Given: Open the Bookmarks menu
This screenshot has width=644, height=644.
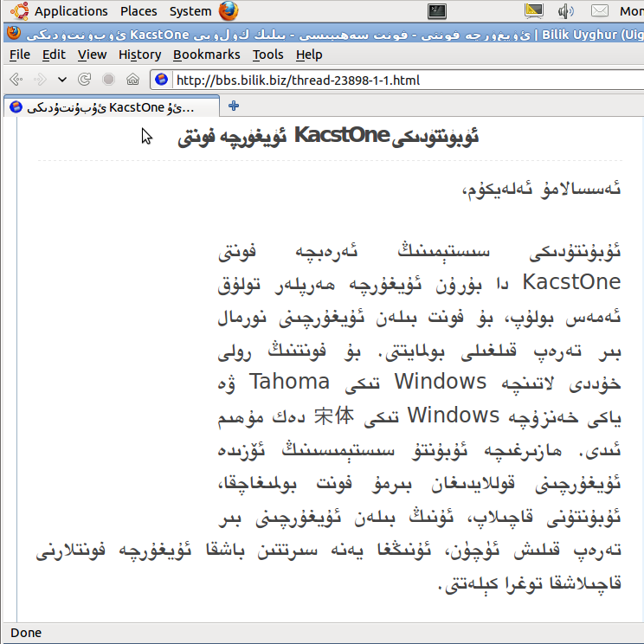Looking at the screenshot, I should [207, 55].
